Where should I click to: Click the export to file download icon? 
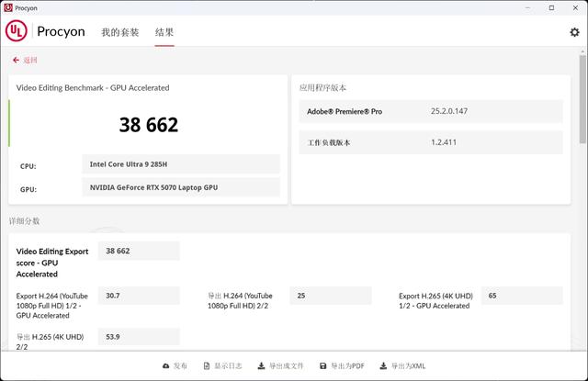tap(261, 365)
